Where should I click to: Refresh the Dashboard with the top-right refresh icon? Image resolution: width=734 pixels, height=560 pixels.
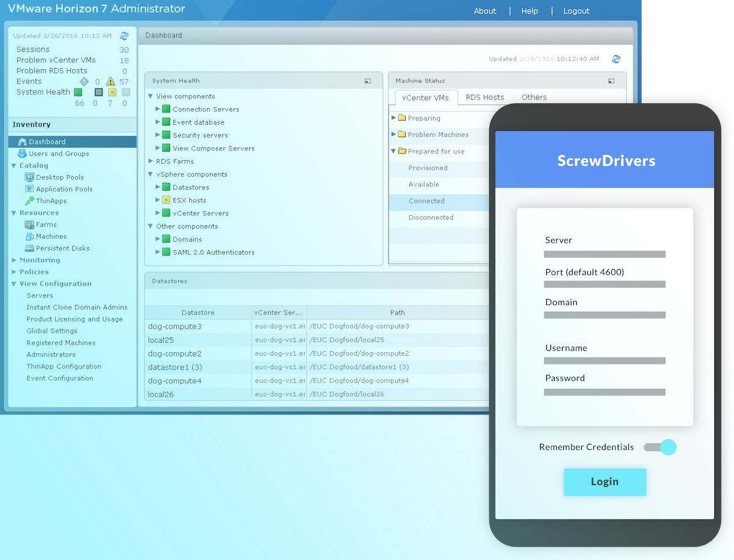pos(616,59)
